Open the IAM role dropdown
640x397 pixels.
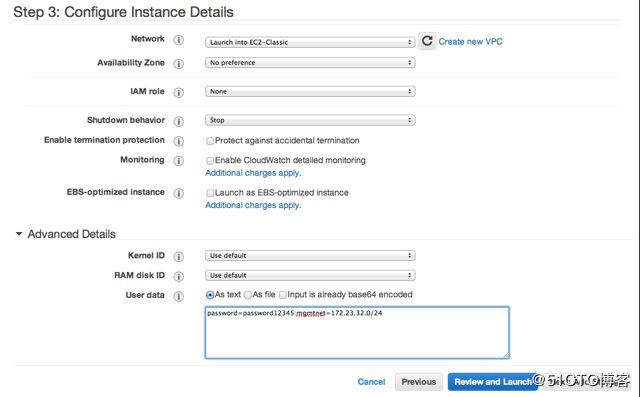coord(310,91)
